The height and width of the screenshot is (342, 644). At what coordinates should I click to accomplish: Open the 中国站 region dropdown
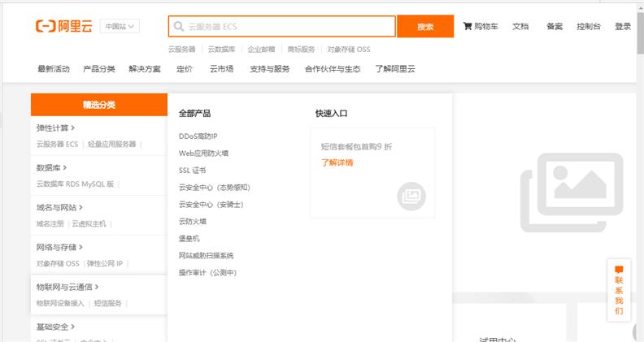120,26
